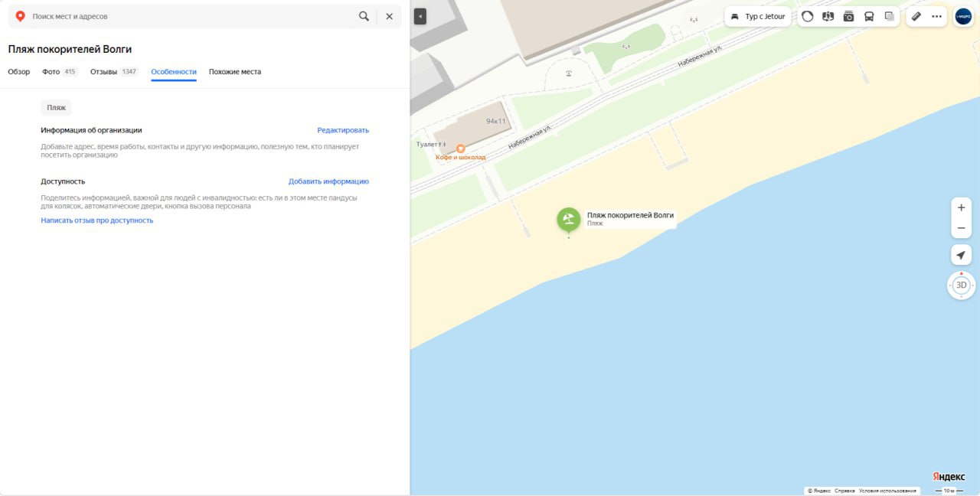The width and height of the screenshot is (980, 496).
Task: Open map layers selector icon
Action: [x=889, y=16]
